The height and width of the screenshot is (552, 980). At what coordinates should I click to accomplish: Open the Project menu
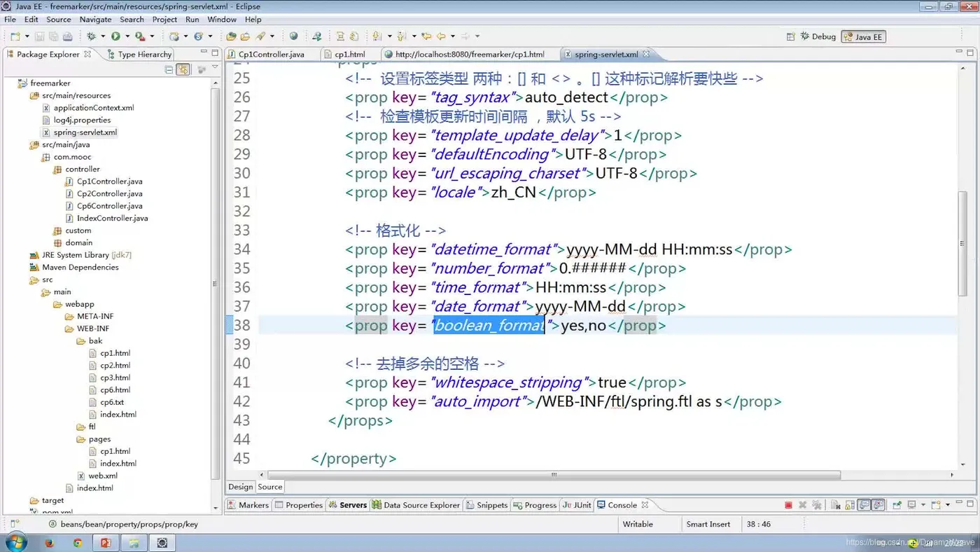tap(165, 19)
